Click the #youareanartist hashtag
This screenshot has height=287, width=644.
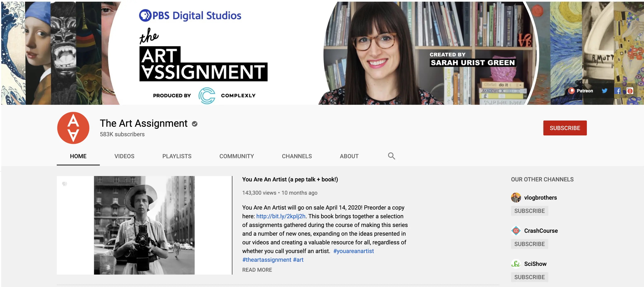(x=353, y=251)
